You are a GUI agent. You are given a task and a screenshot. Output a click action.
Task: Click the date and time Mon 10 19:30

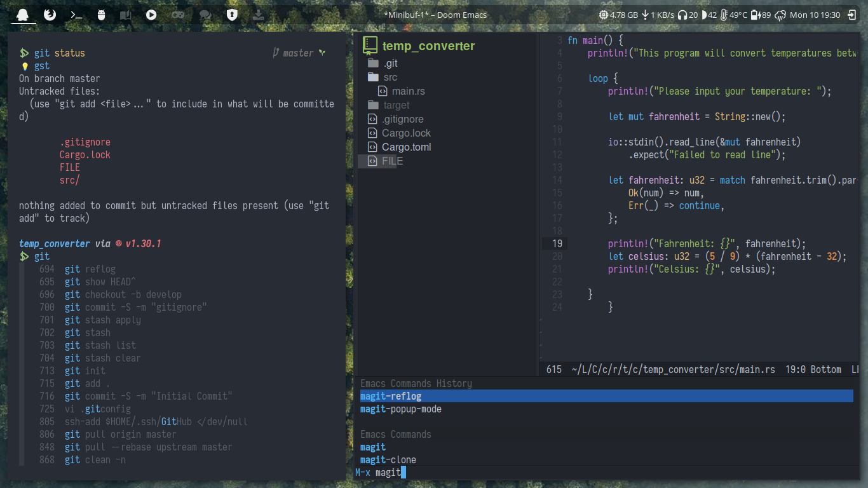click(815, 15)
